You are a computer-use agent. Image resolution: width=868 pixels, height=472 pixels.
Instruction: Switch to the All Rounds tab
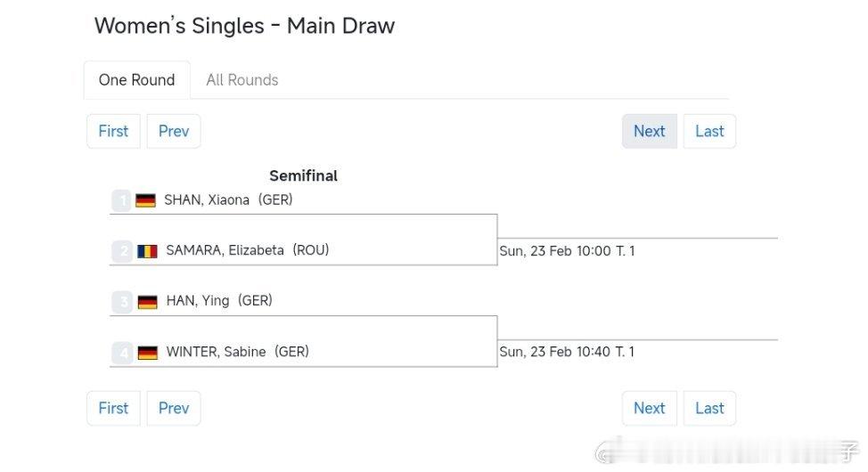242,80
